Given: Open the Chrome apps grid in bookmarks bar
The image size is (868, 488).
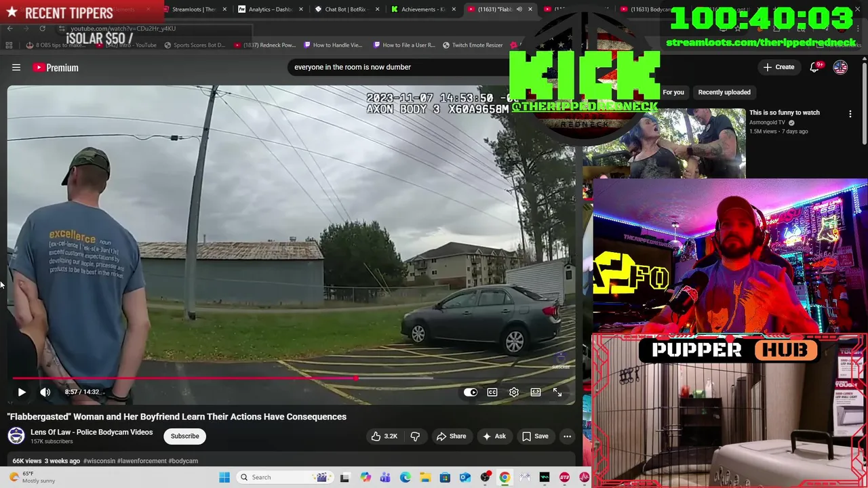Looking at the screenshot, I should (x=9, y=45).
